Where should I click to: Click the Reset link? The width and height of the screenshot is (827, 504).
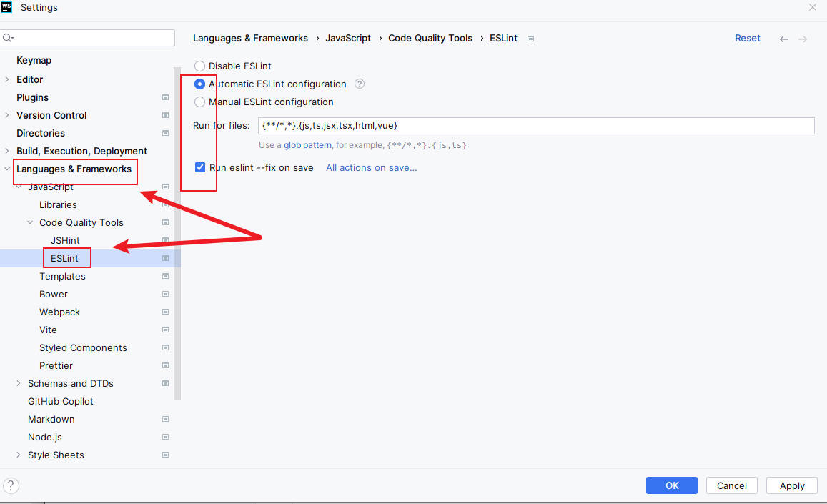click(748, 39)
